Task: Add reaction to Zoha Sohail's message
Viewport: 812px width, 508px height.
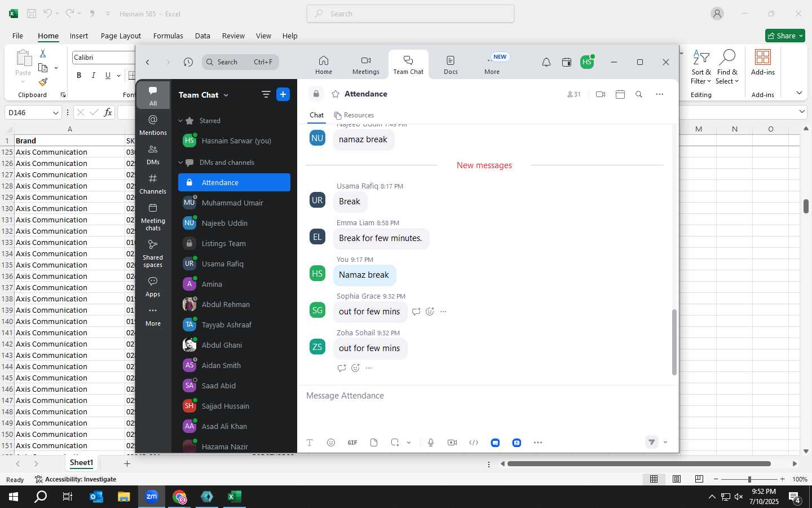Action: click(355, 368)
